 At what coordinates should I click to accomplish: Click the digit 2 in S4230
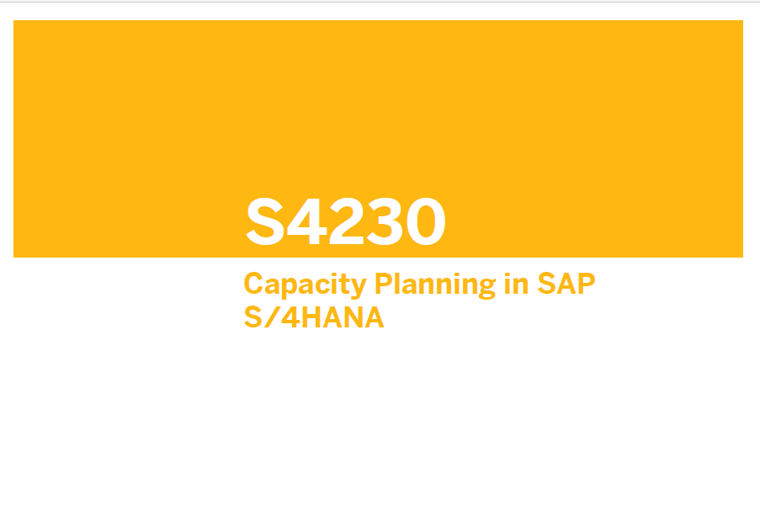point(345,222)
